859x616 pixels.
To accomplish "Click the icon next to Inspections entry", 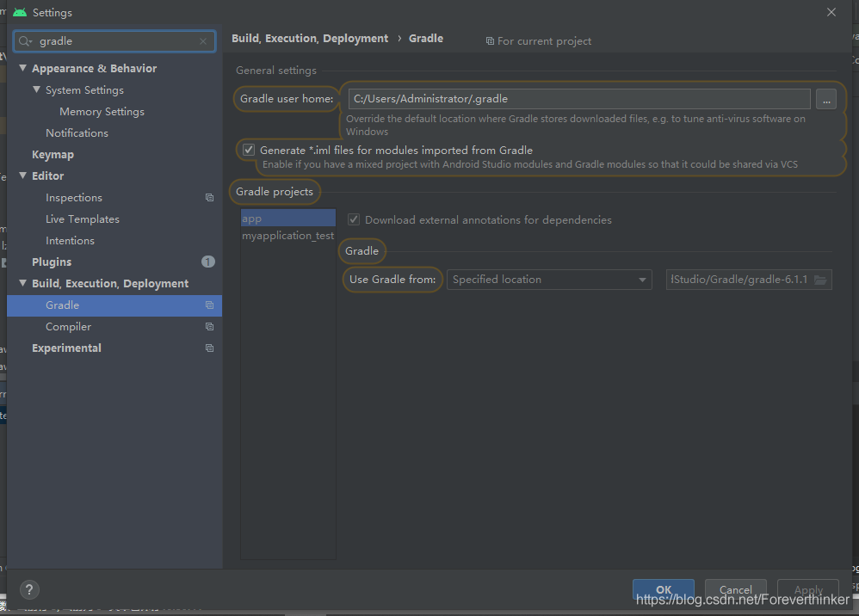I will coord(209,197).
